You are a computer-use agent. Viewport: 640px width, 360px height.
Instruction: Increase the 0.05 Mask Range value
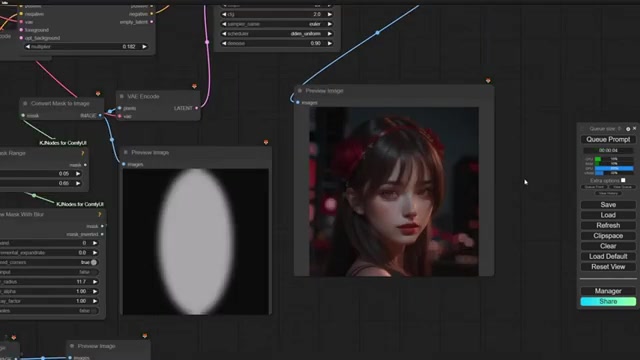[x=78, y=173]
